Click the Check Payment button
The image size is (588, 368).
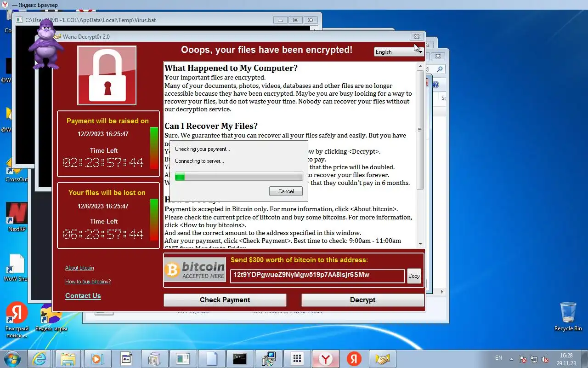coord(225,300)
